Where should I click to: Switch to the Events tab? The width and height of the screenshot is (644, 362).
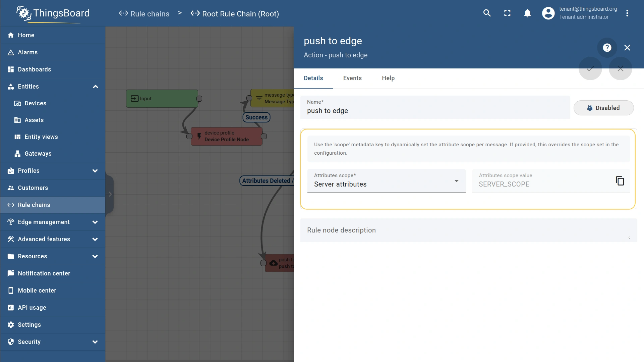pyautogui.click(x=352, y=78)
